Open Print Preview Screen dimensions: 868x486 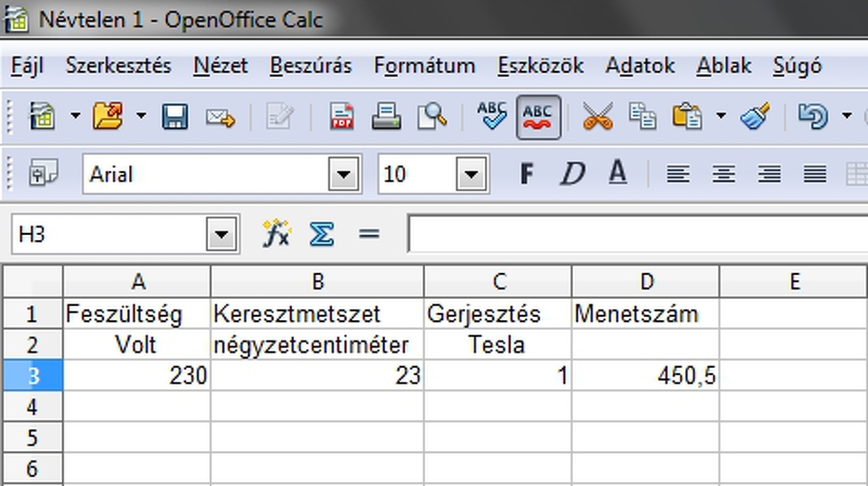(x=431, y=117)
